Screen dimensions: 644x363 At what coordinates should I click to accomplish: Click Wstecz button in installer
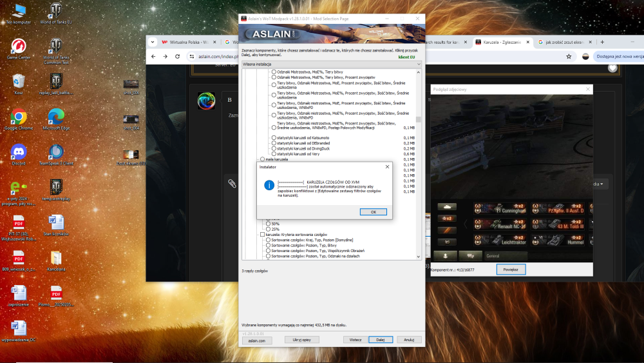tap(355, 340)
